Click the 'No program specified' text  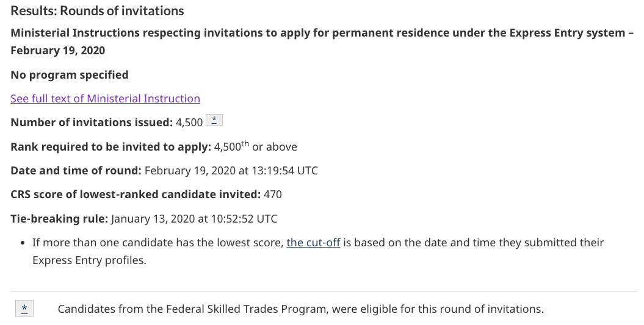click(x=70, y=74)
